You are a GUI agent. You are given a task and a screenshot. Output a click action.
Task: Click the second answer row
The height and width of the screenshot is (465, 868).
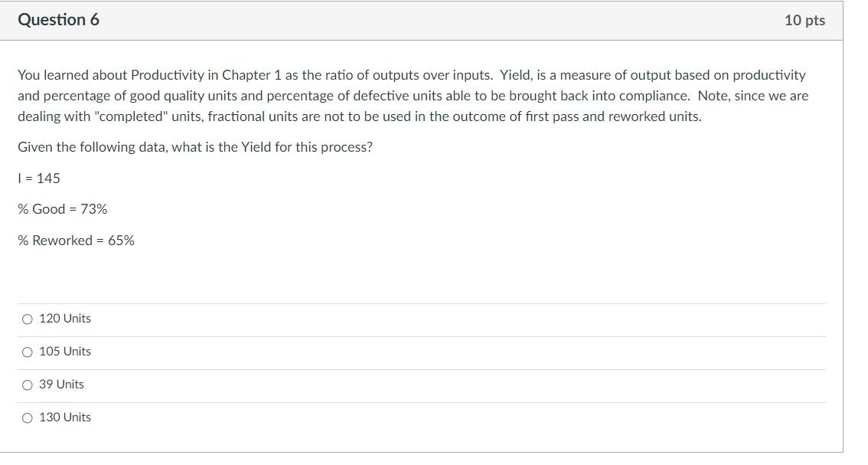coord(421,351)
